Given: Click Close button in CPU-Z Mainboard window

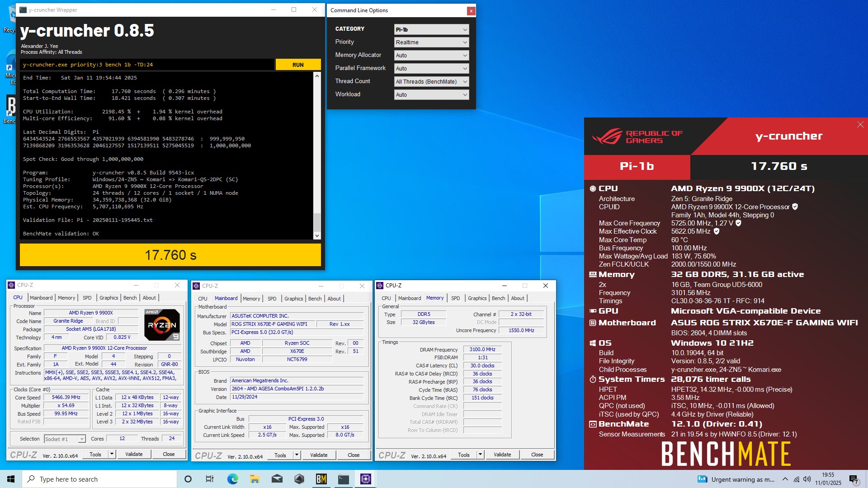Looking at the screenshot, I should pos(354,455).
